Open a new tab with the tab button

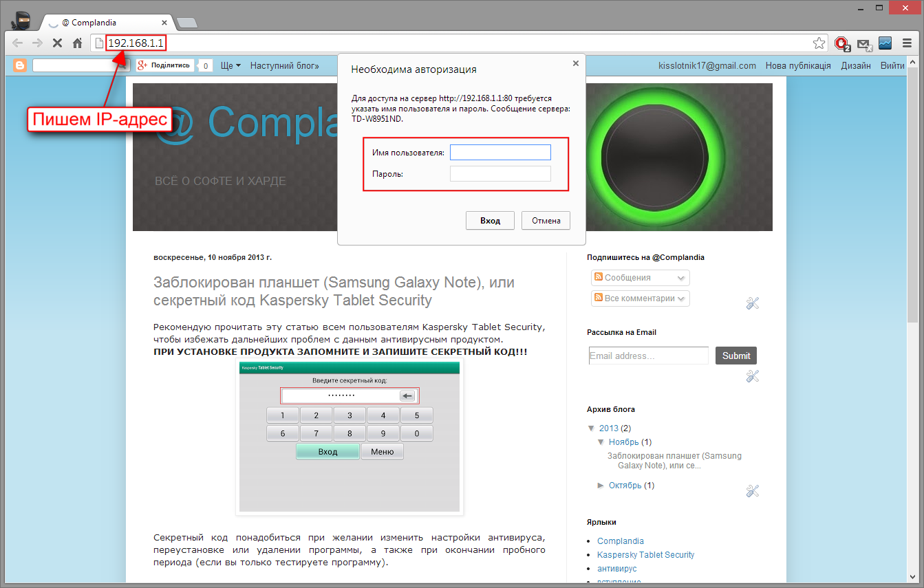click(187, 23)
